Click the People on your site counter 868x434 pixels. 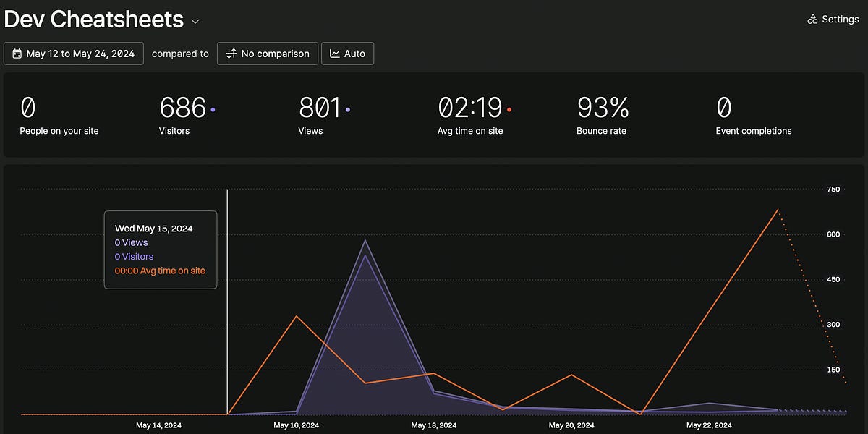(x=58, y=116)
